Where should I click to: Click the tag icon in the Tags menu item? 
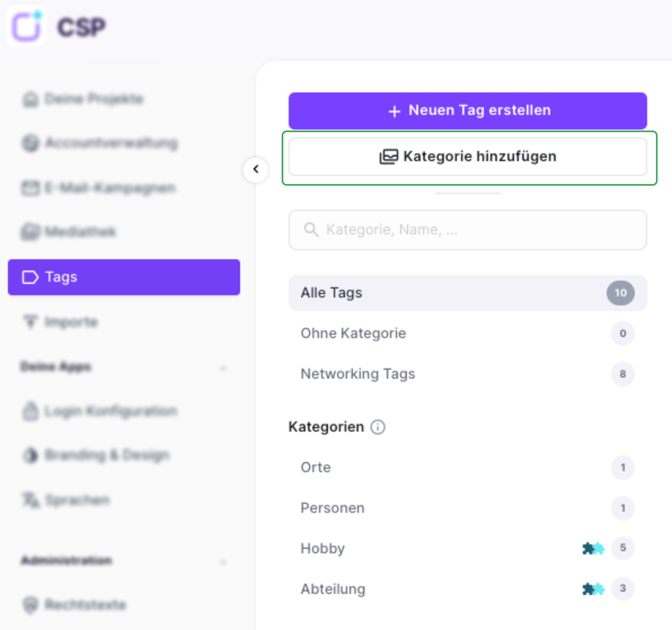[30, 277]
